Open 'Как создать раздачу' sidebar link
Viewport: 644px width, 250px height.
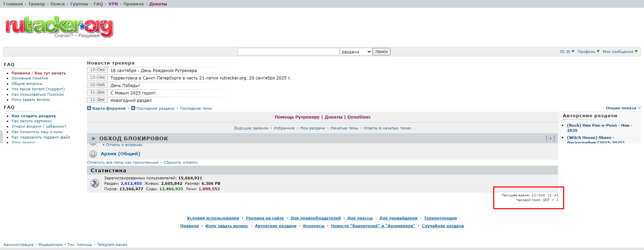[34, 116]
